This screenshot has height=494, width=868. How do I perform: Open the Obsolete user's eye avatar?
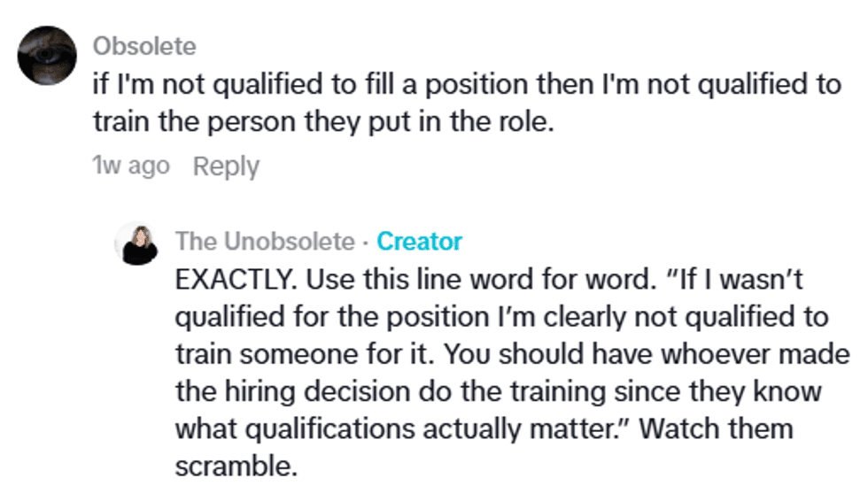click(x=48, y=55)
